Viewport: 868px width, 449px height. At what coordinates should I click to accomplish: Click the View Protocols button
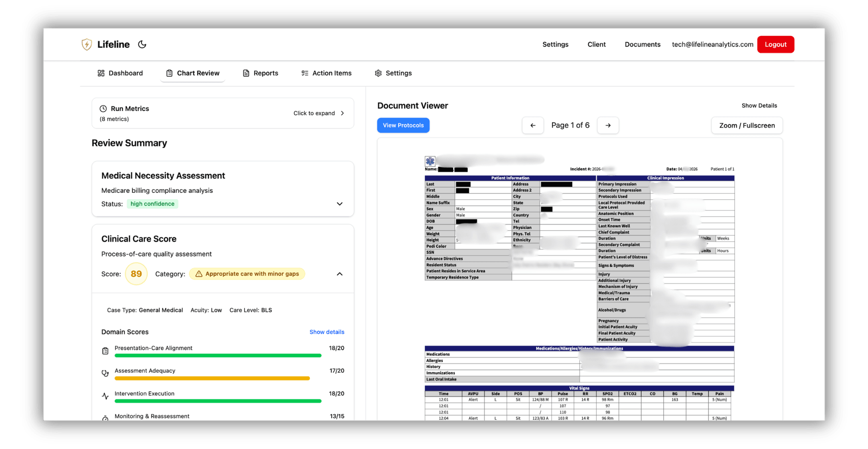[x=403, y=125]
